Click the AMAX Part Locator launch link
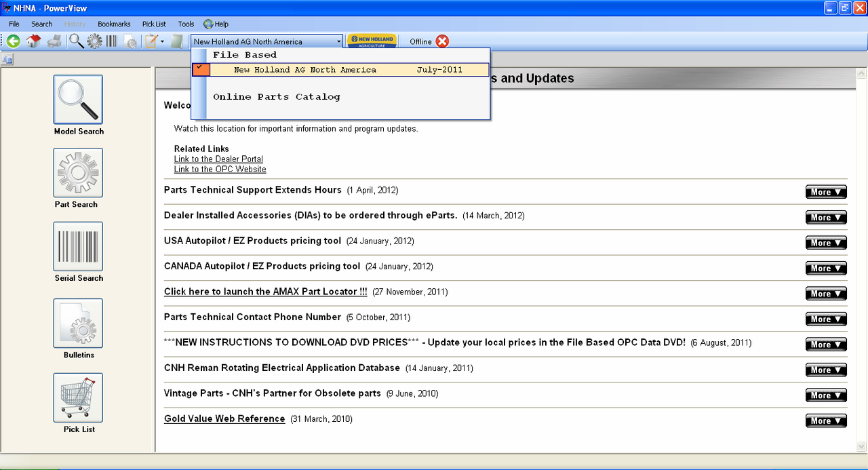 point(266,292)
